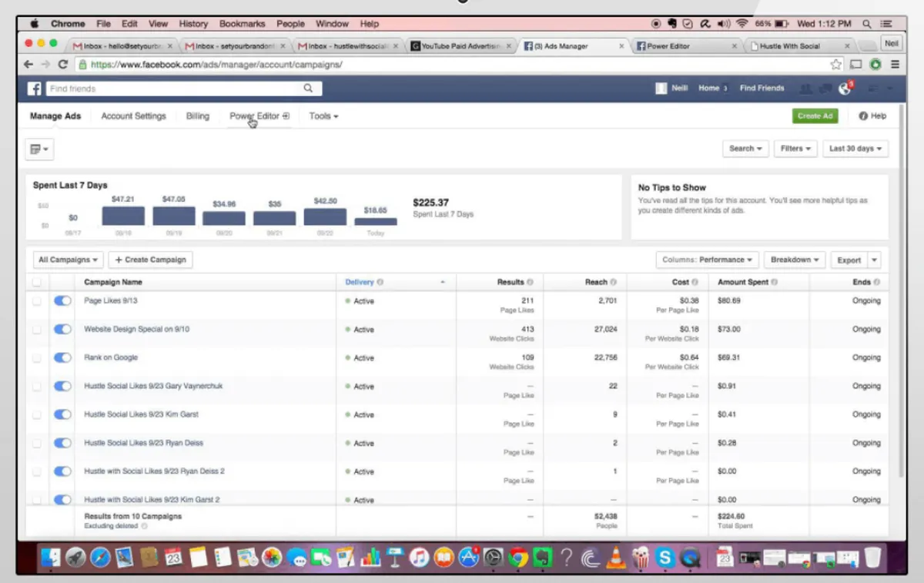Check the box for Website Design Special

(37, 330)
